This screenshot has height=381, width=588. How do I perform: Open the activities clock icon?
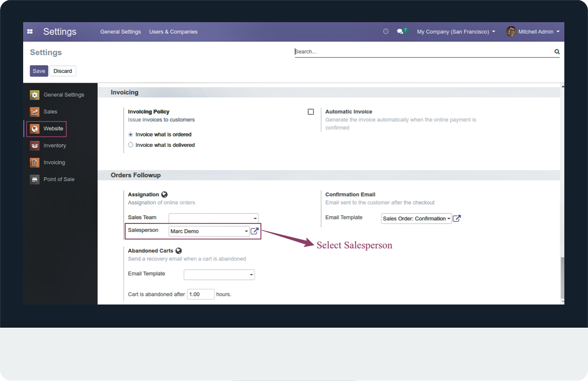[x=386, y=32]
